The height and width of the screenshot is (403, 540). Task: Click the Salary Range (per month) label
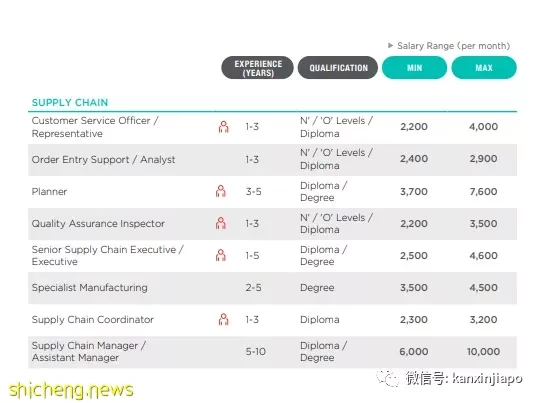454,46
